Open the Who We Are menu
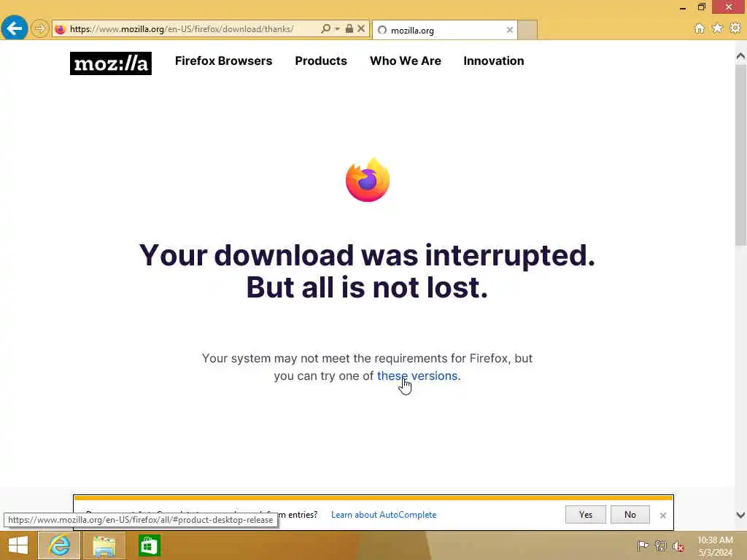This screenshot has height=560, width=747. point(406,61)
